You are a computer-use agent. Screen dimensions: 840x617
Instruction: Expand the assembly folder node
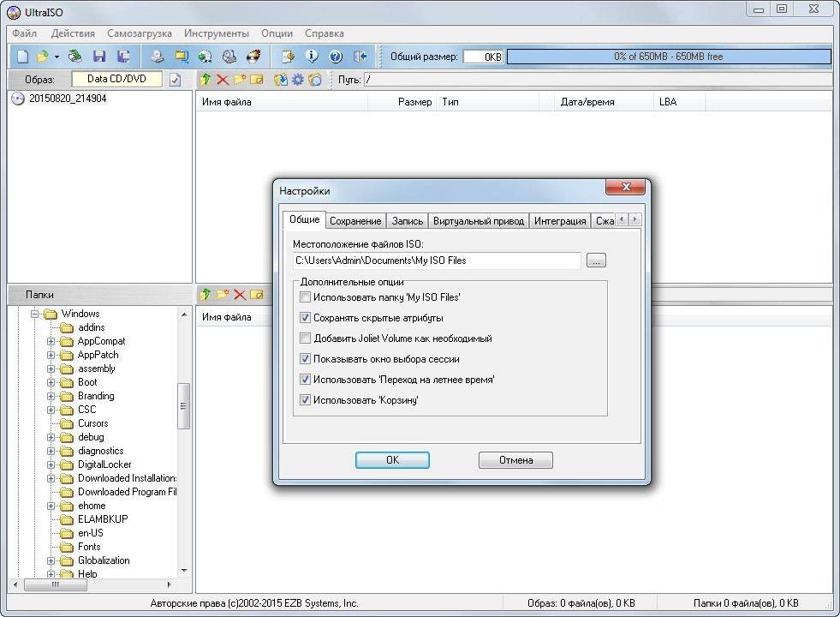click(x=51, y=368)
